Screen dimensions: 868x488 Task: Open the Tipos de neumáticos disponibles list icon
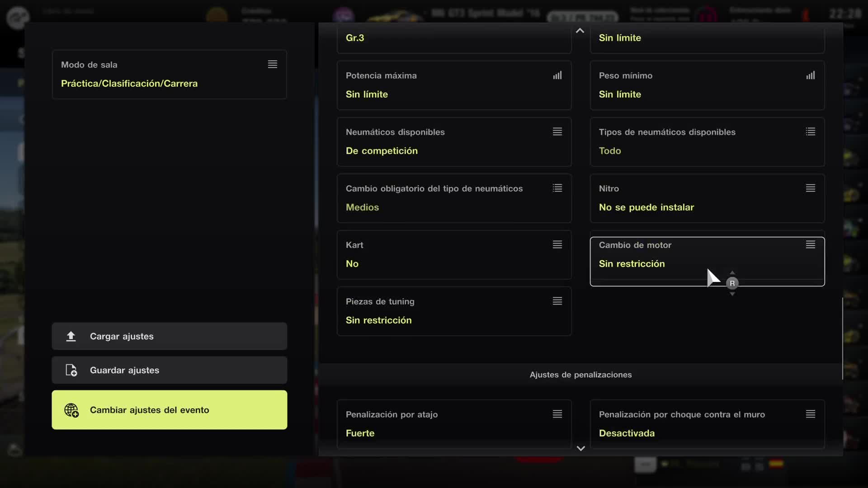[810, 131]
